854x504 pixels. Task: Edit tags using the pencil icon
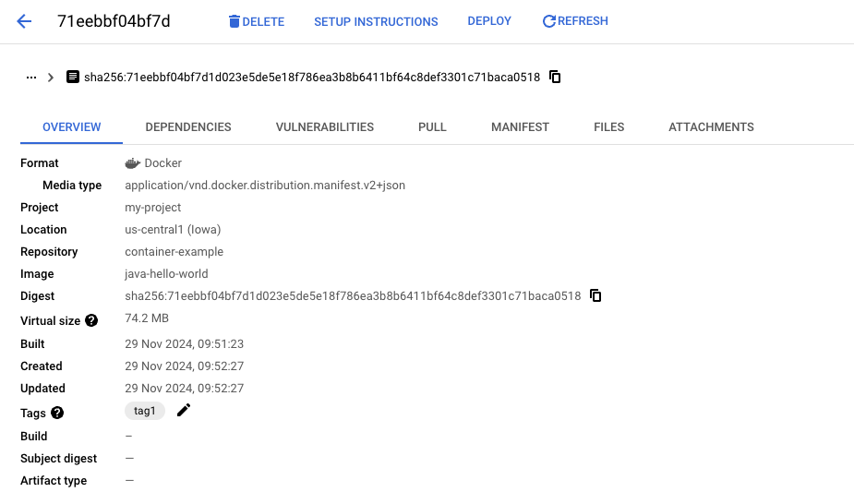pos(184,411)
